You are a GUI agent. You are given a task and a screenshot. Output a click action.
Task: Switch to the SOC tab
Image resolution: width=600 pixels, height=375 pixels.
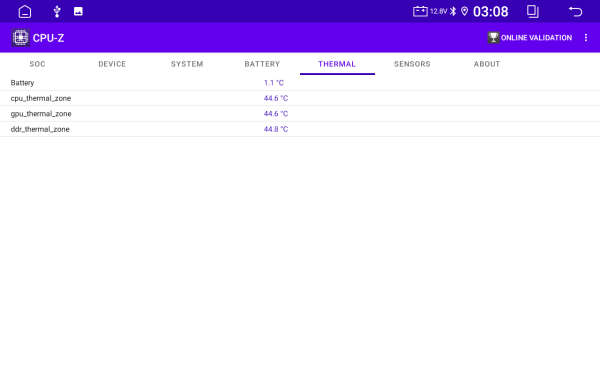click(x=38, y=64)
